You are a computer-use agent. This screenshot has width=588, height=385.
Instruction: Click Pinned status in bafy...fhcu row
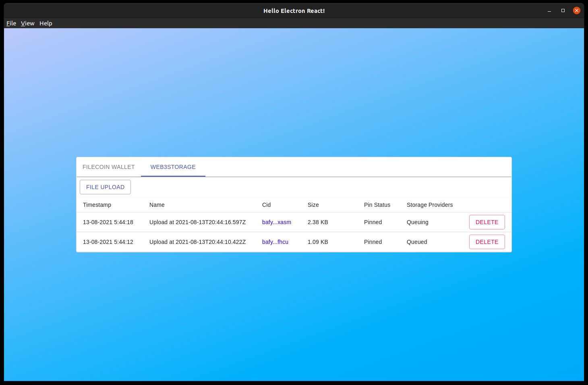373,242
